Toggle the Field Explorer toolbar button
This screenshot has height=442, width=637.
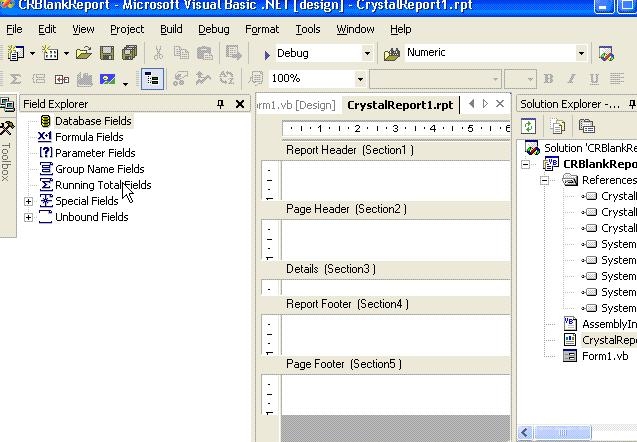[153, 78]
